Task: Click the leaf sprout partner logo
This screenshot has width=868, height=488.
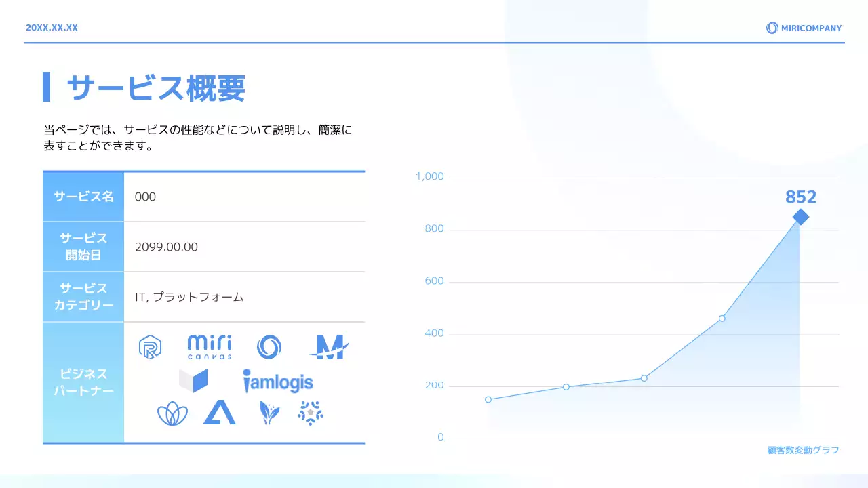Action: coord(269,413)
